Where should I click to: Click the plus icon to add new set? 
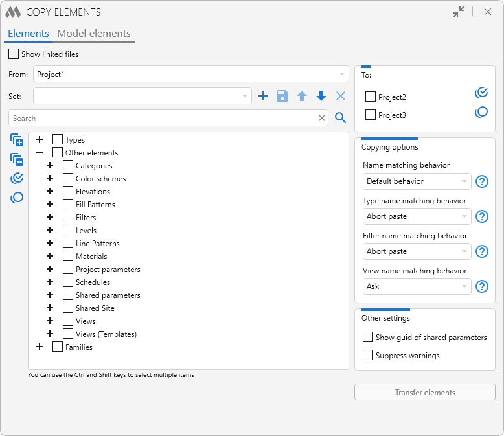click(x=263, y=97)
